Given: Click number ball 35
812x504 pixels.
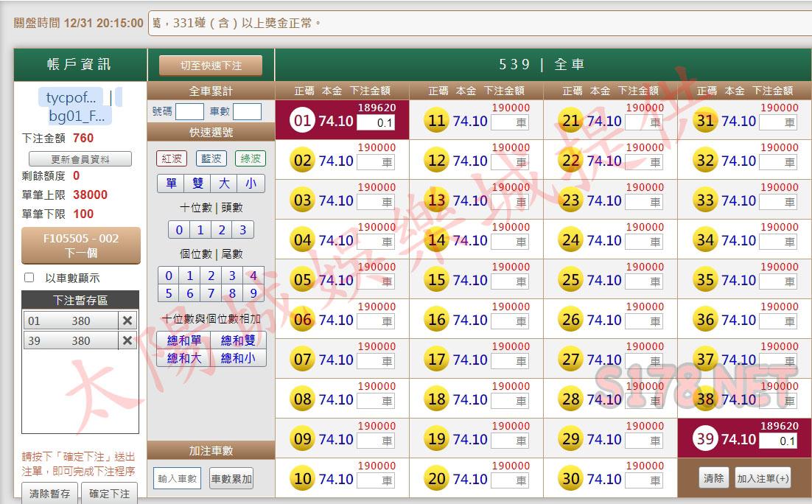Looking at the screenshot, I should point(705,280).
